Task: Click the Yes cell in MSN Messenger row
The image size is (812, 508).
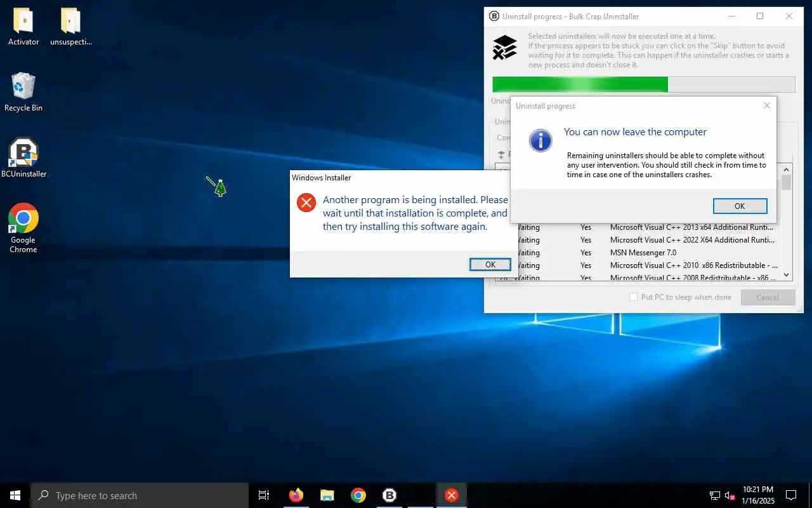Action: (586, 253)
